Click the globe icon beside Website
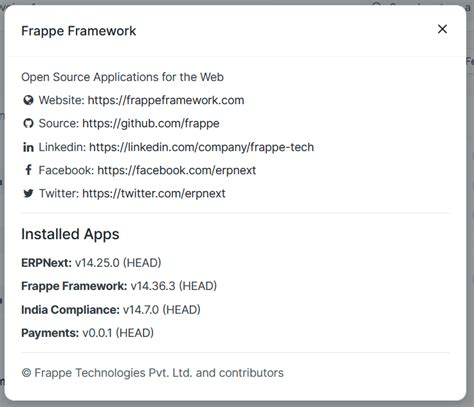The width and height of the screenshot is (474, 407). tap(28, 100)
